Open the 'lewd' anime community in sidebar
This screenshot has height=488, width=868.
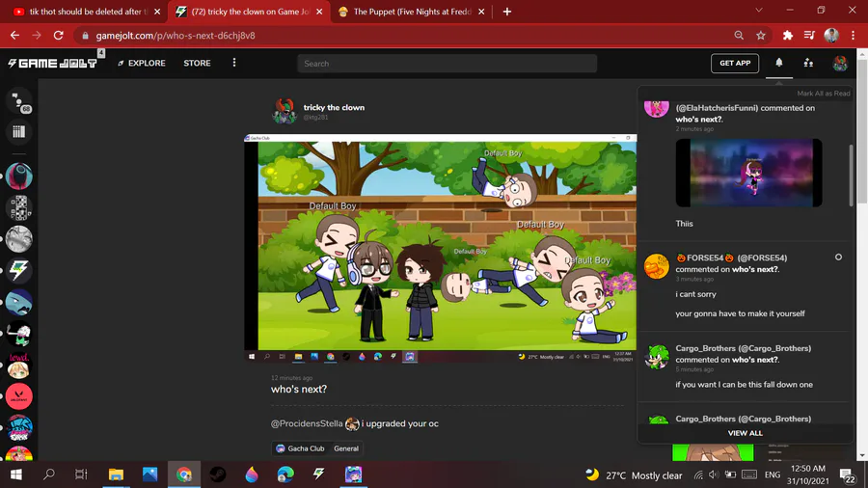pyautogui.click(x=19, y=366)
